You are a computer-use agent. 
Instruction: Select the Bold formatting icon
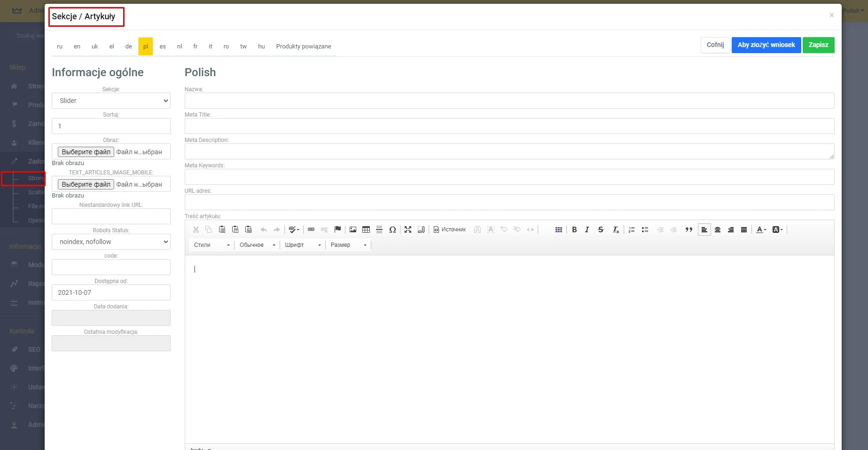click(x=574, y=229)
